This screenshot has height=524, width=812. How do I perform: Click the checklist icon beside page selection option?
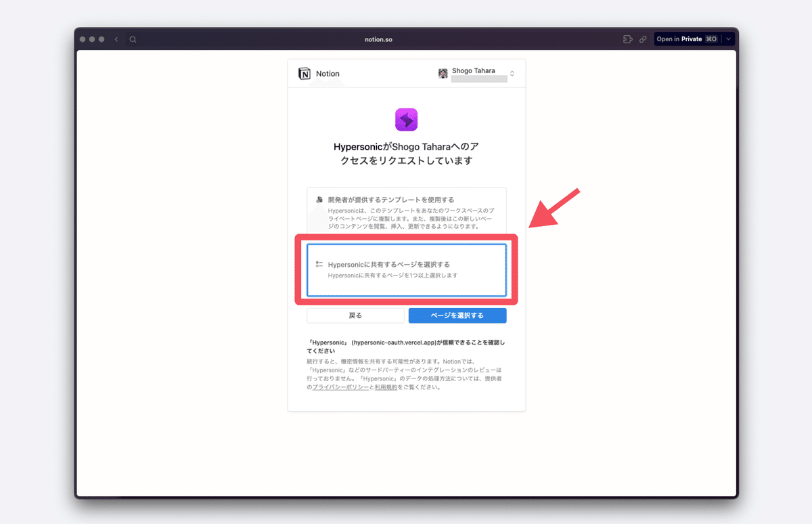[x=319, y=264]
